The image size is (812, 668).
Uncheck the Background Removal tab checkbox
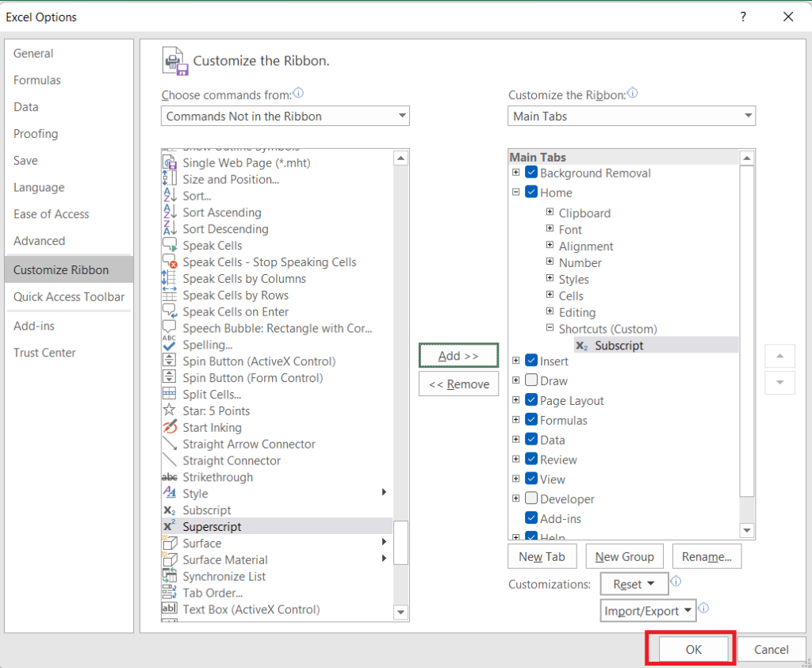point(531,172)
